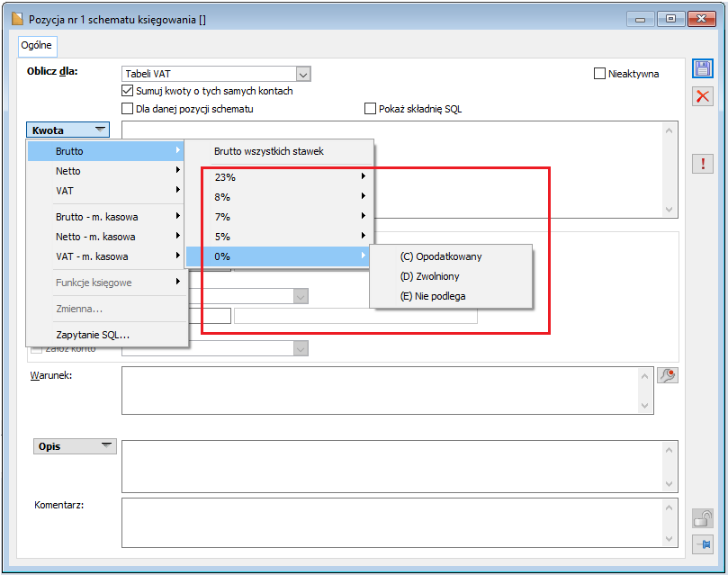Click the Opis field scroll down arrow

(669, 483)
